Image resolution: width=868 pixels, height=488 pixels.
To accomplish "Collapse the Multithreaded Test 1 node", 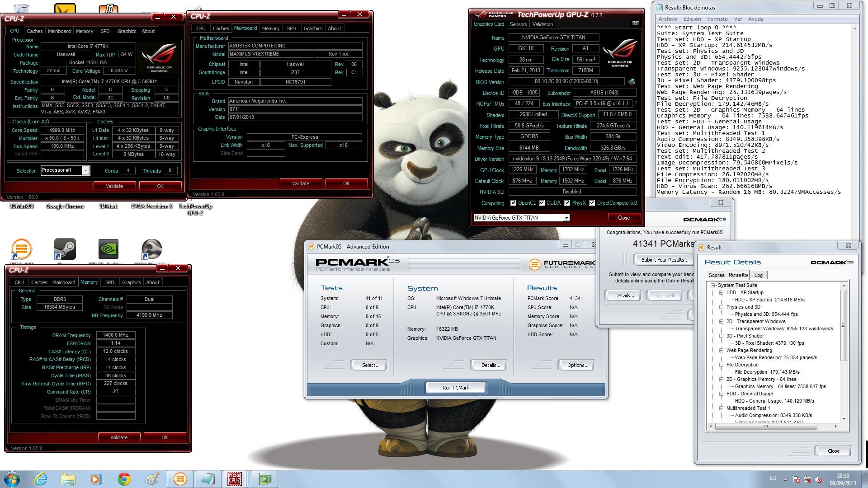I will coord(722,408).
